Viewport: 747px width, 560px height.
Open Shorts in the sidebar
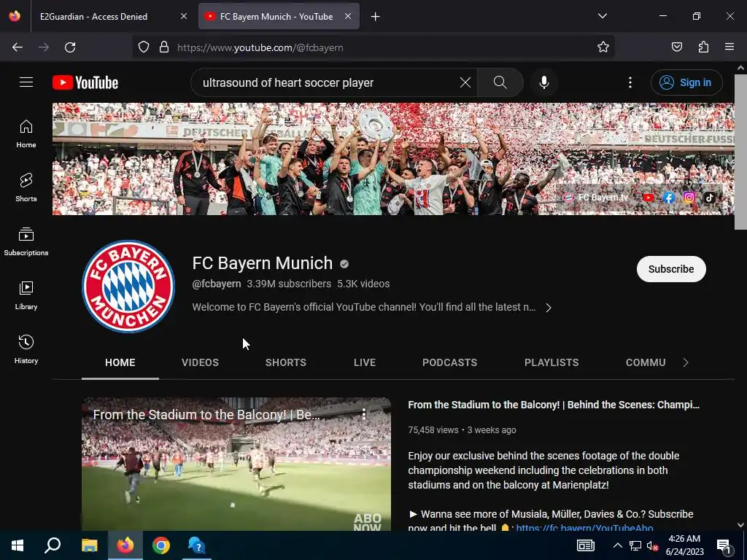pos(26,187)
